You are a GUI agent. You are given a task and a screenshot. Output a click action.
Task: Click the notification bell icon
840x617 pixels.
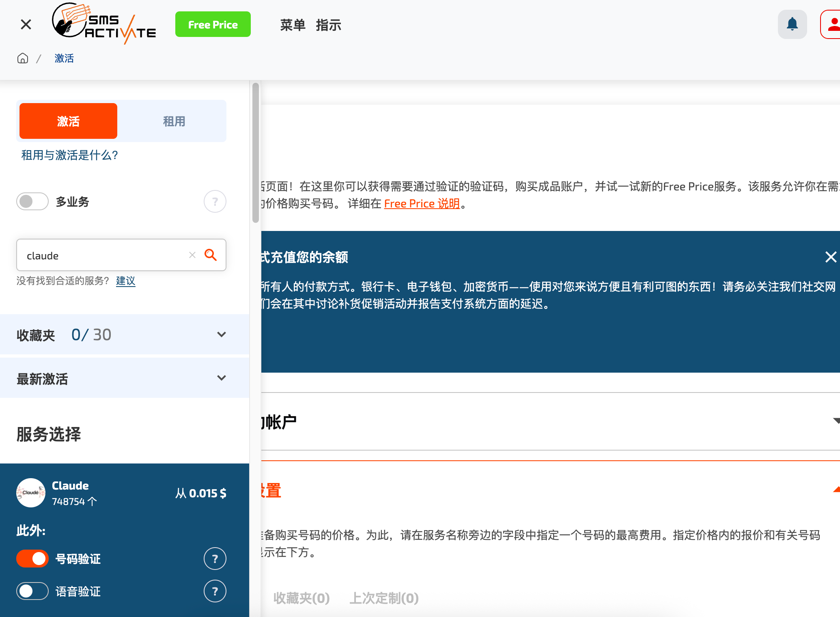click(x=792, y=24)
